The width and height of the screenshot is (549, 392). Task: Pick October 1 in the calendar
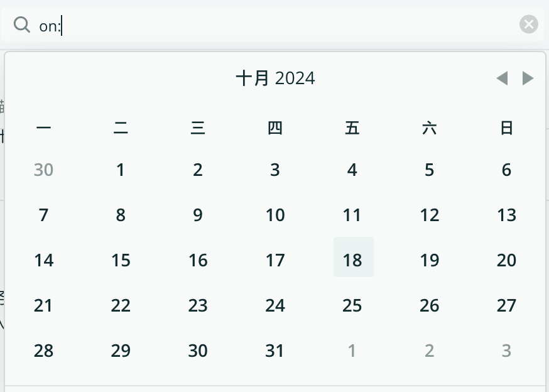pyautogui.click(x=121, y=170)
